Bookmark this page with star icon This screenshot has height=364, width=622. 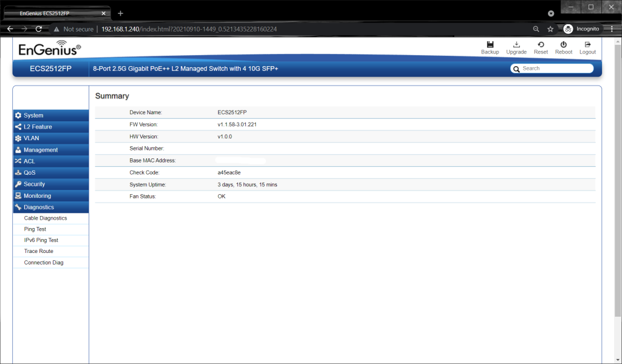pos(550,29)
